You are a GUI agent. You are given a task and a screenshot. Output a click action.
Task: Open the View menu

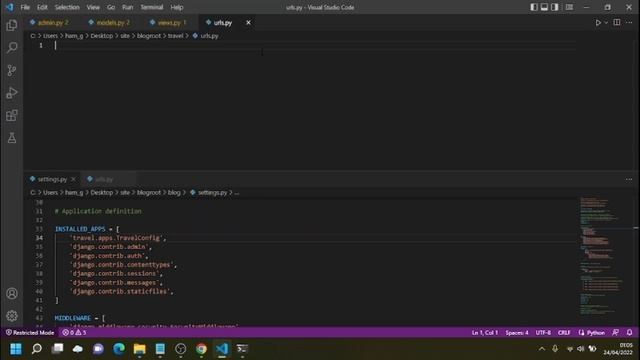tap(93, 7)
